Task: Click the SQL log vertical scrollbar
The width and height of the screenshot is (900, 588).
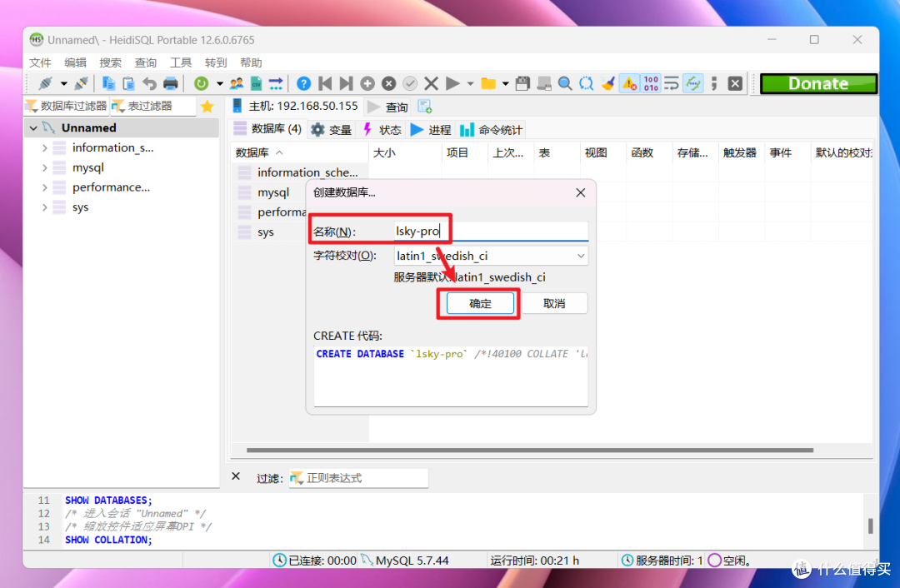Action: [871, 526]
